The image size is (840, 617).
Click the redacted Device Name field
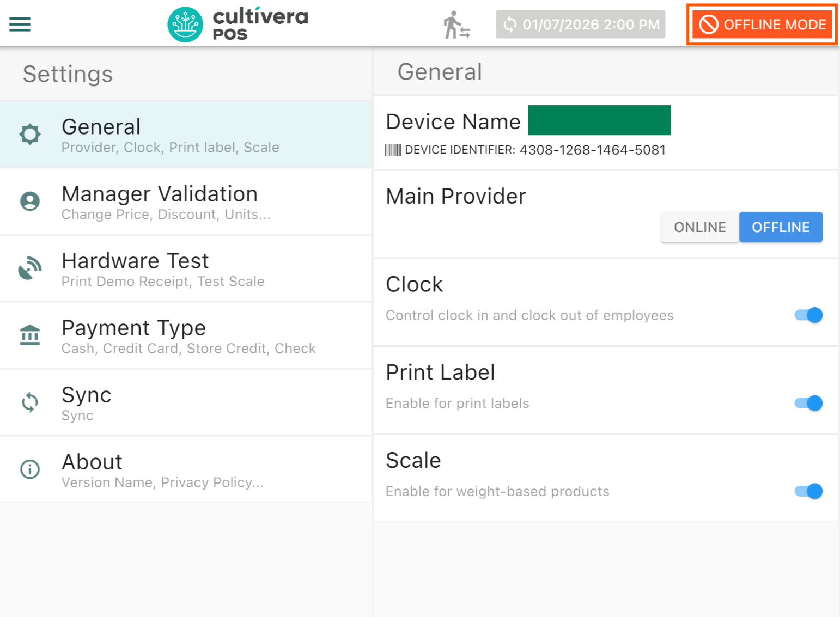tap(599, 120)
